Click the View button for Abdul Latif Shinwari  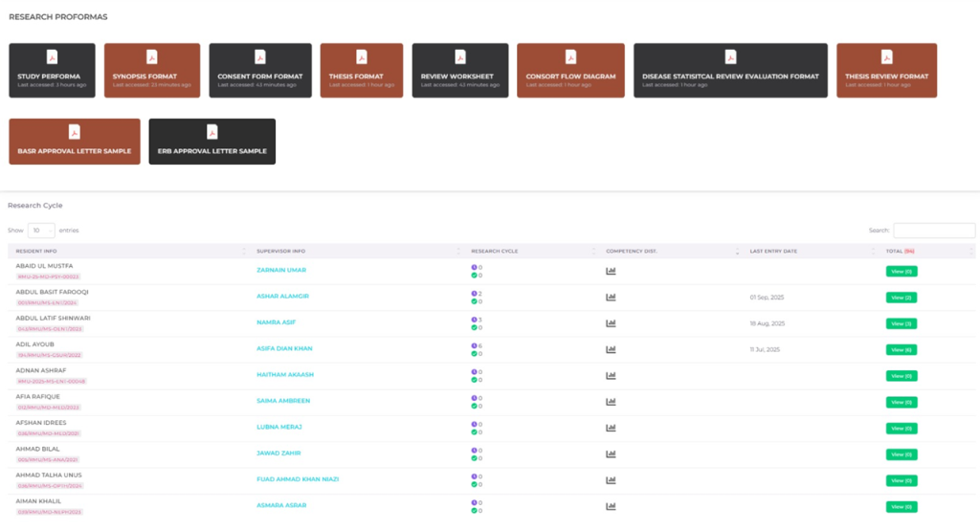[901, 323]
